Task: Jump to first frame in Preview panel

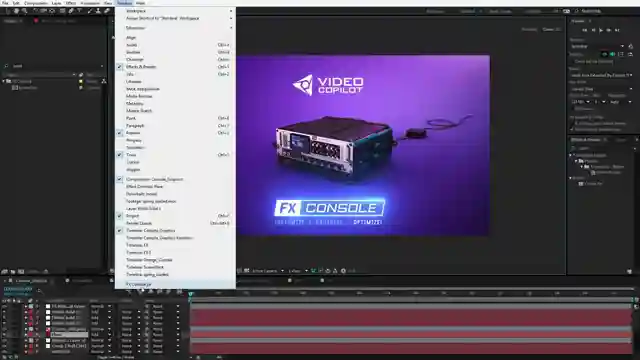Action: pos(584,30)
